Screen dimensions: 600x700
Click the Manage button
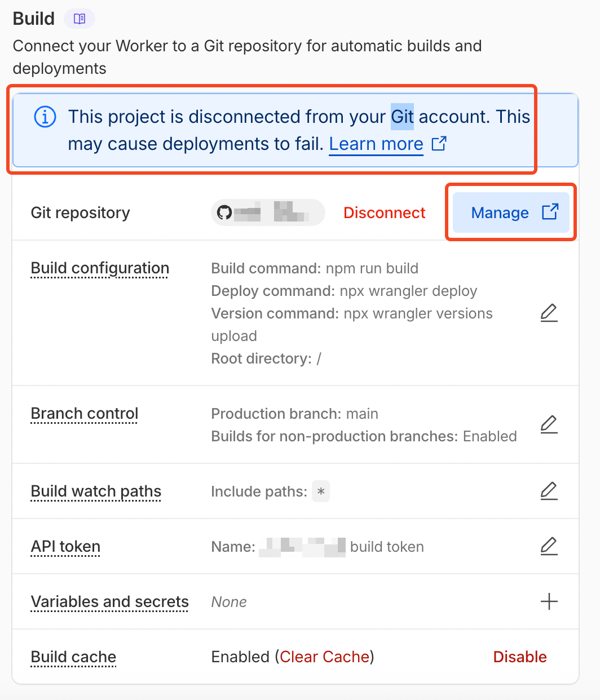pos(510,212)
